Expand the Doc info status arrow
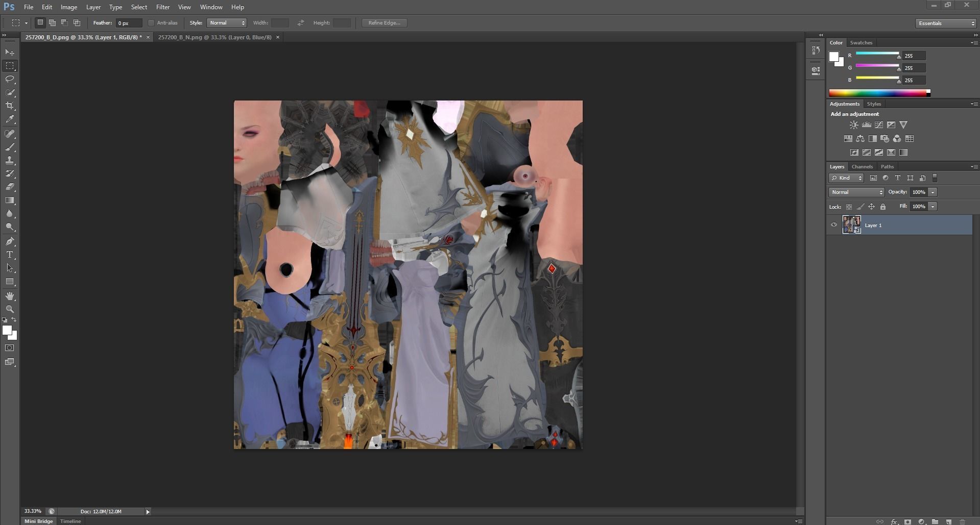 click(x=148, y=512)
